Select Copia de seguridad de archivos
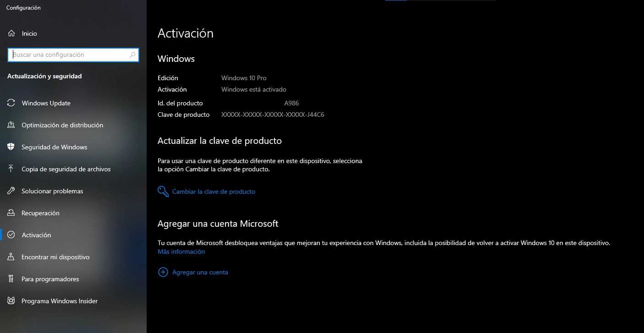The image size is (644, 333). click(73, 169)
